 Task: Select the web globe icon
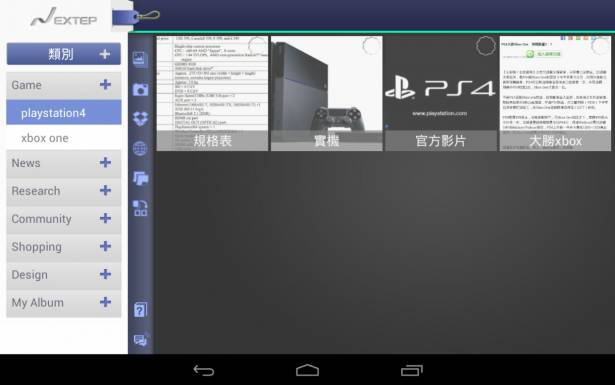[x=140, y=148]
